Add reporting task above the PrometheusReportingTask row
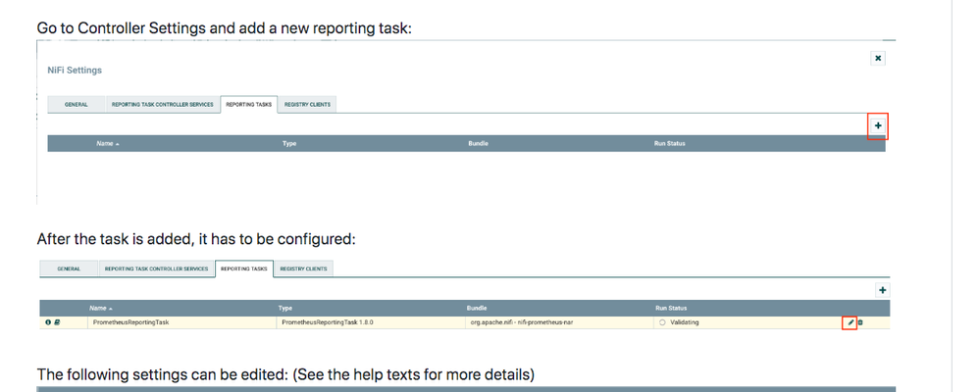Image resolution: width=980 pixels, height=392 pixels. click(882, 290)
